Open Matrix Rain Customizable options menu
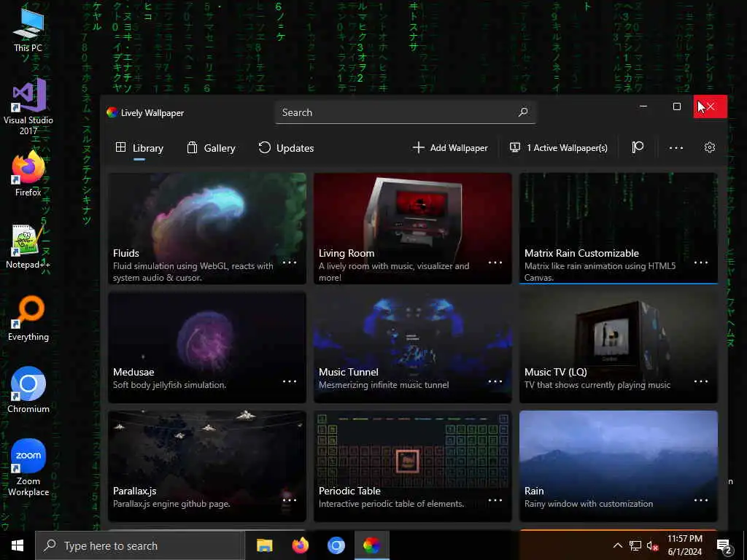The image size is (747, 560). pyautogui.click(x=701, y=262)
